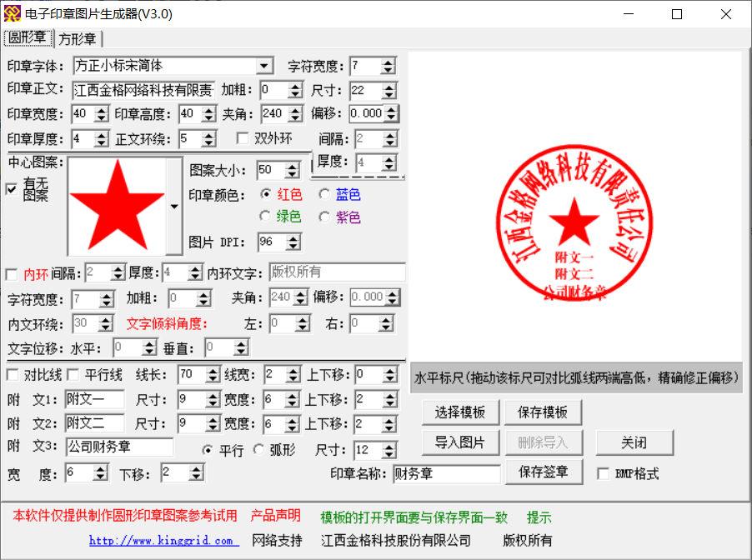The height and width of the screenshot is (560, 752).
Task: Choose the 平行 layout radio button
Action: (x=208, y=450)
